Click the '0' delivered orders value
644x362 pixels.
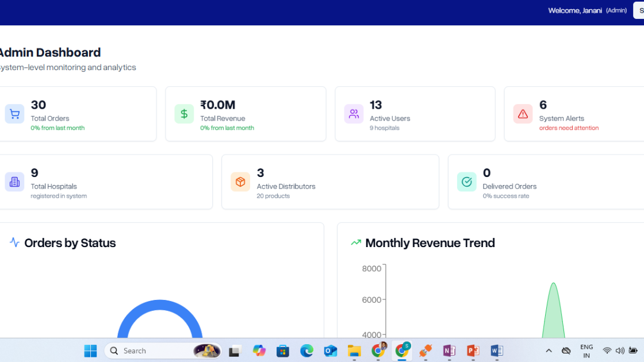click(486, 173)
